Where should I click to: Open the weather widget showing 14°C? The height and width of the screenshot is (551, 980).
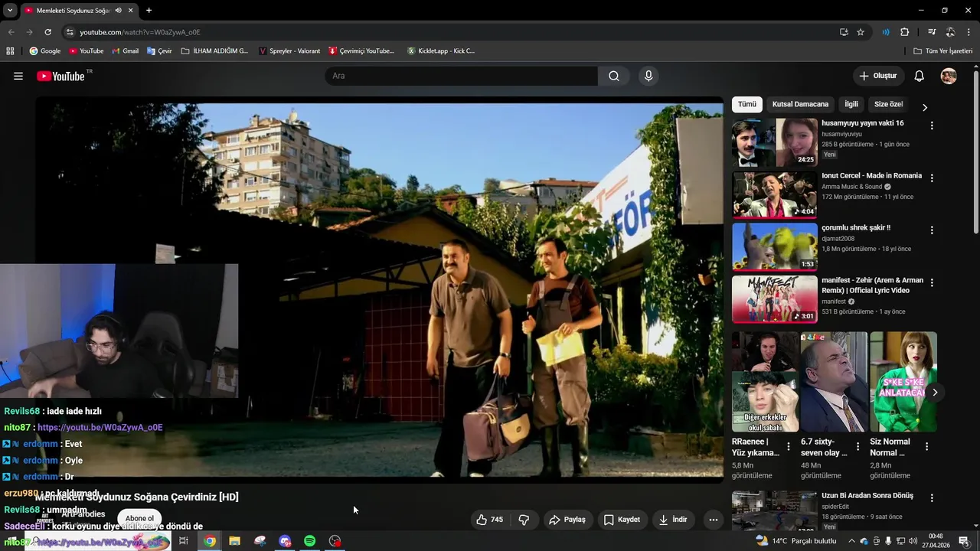pyautogui.click(x=795, y=541)
